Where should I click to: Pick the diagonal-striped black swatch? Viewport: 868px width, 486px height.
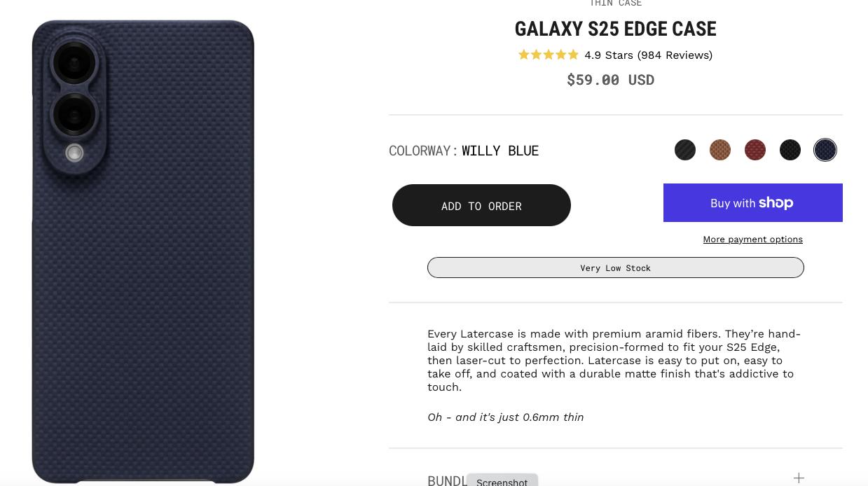[685, 150]
